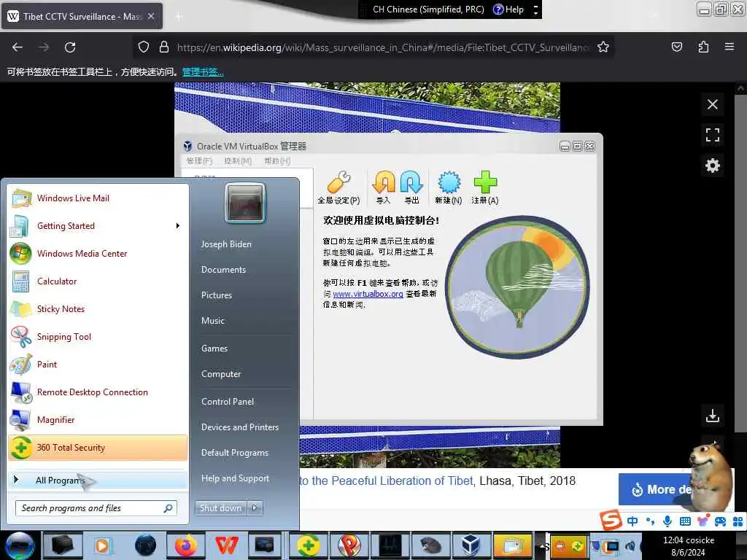Screen dimensions: 747x560
Task: Click Firefox icon in the taskbar
Action: [x=186, y=545]
